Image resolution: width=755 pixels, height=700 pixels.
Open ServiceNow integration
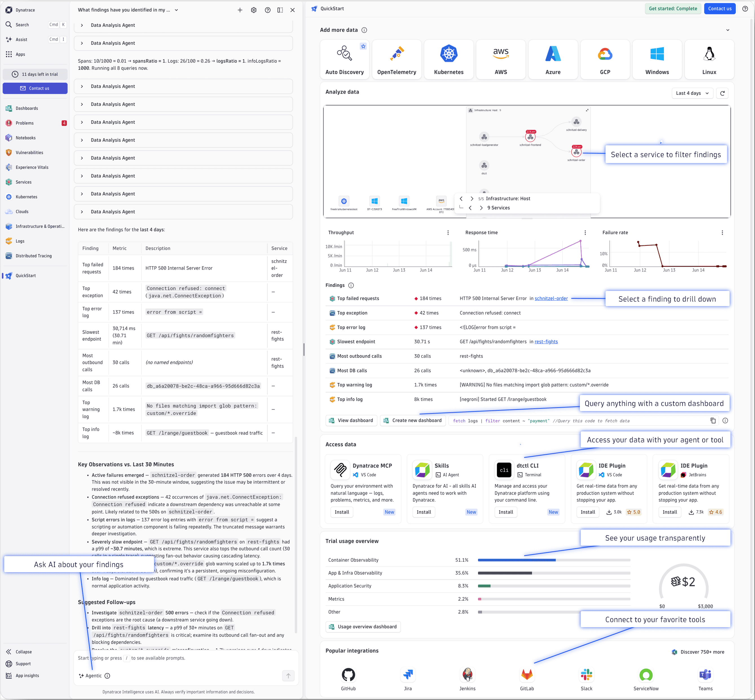coord(646,679)
